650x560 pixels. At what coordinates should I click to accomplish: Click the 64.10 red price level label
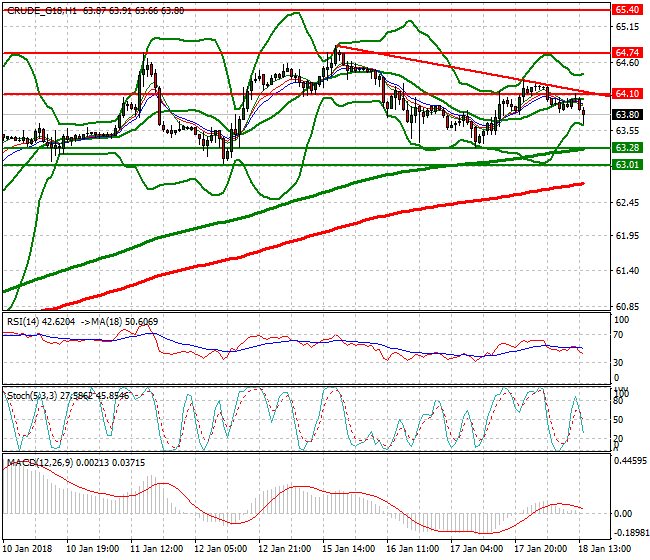pyautogui.click(x=627, y=94)
